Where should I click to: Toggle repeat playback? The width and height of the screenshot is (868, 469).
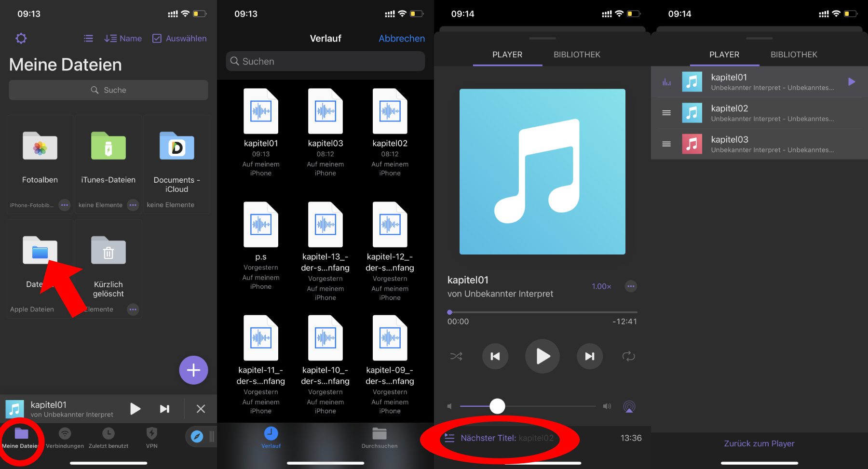629,357
